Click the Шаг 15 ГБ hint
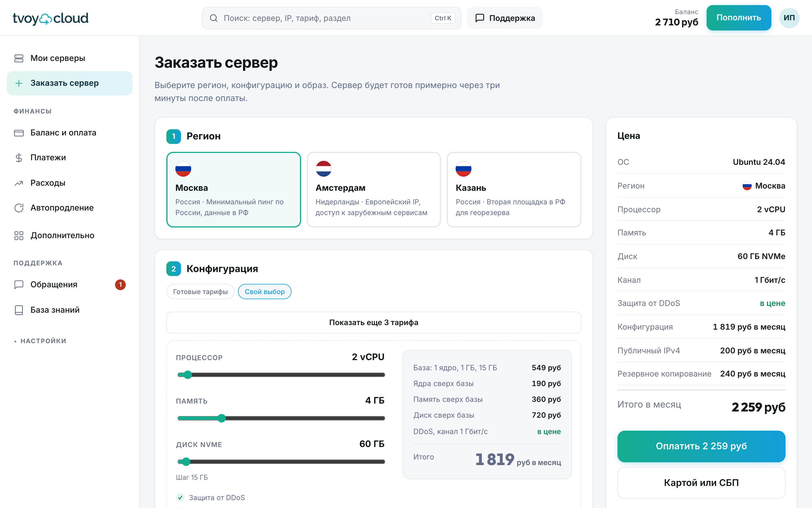 192,478
